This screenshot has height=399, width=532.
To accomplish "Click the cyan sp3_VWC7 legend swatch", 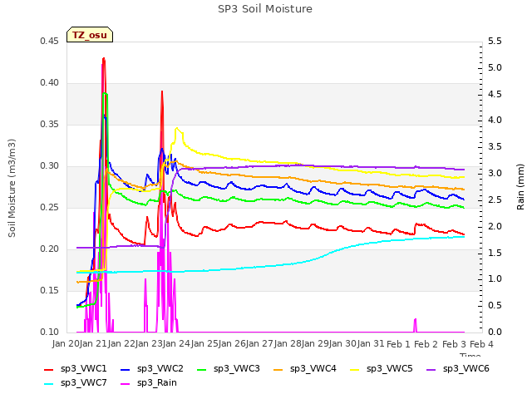I will point(49,384).
